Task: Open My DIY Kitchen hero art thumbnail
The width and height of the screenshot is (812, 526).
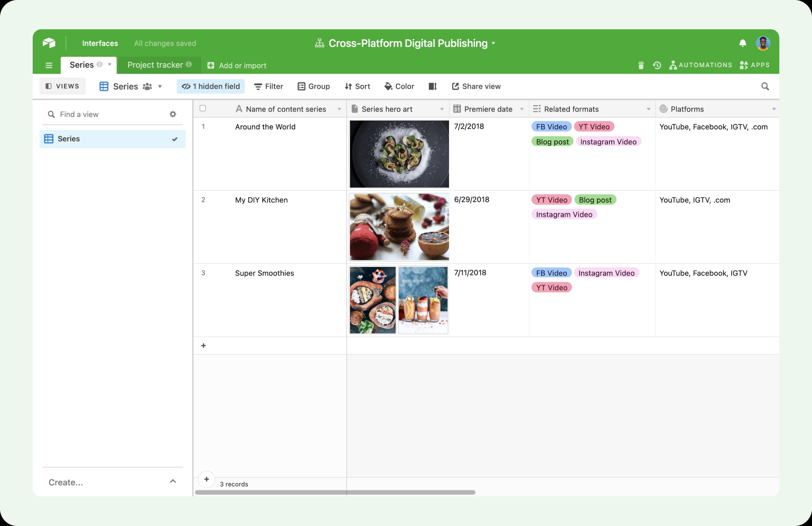Action: (399, 227)
